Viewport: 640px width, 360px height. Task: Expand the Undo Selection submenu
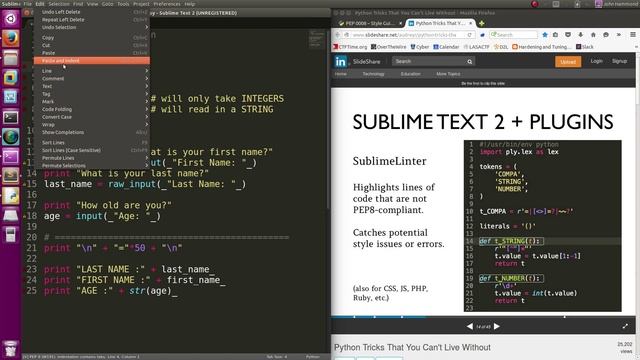pyautogui.click(x=92, y=27)
